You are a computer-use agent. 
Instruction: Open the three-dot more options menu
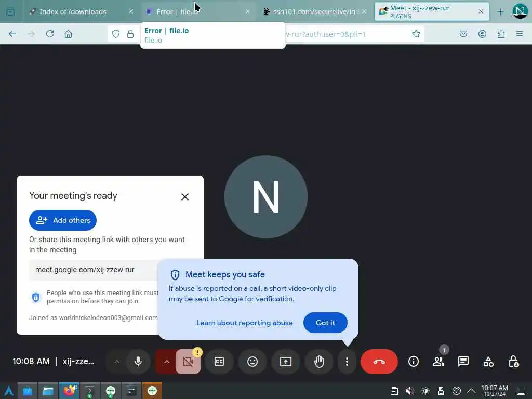click(347, 362)
